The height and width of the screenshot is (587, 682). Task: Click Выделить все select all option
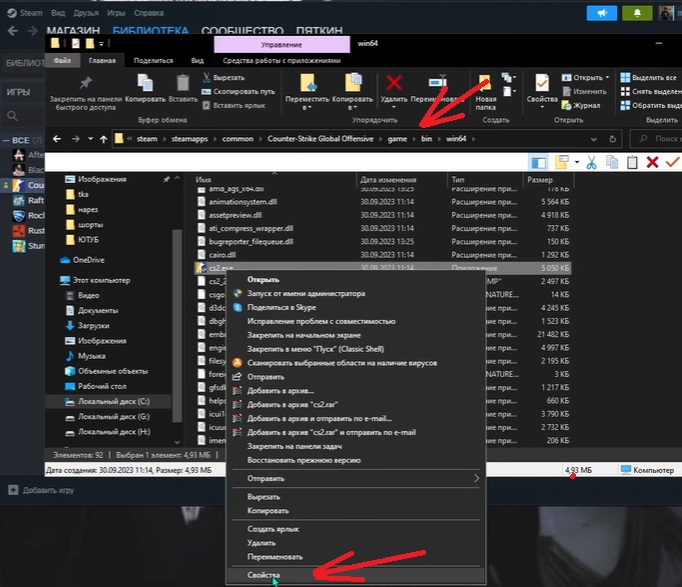649,77
